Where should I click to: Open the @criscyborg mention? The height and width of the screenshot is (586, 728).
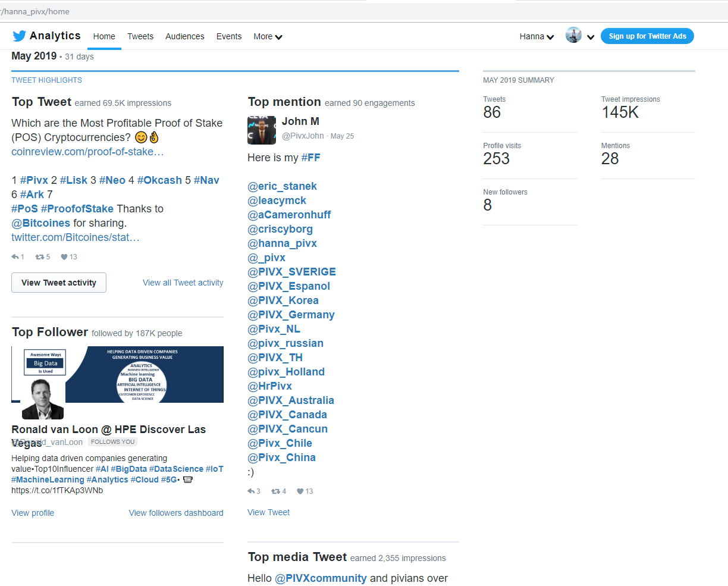pyautogui.click(x=280, y=229)
